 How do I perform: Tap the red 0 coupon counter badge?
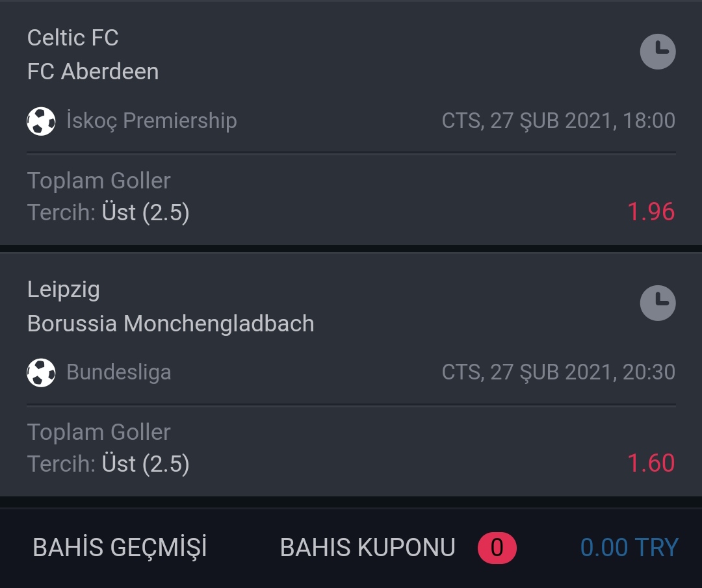[497, 548]
